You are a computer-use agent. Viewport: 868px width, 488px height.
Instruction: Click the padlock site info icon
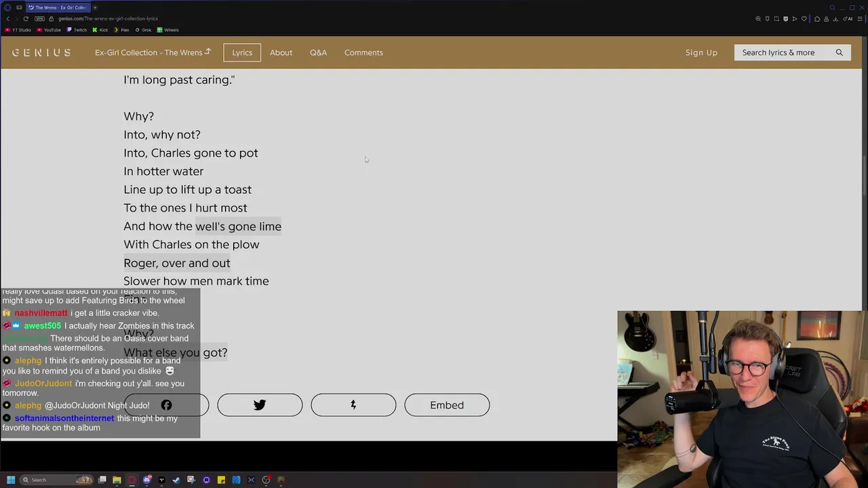click(52, 18)
